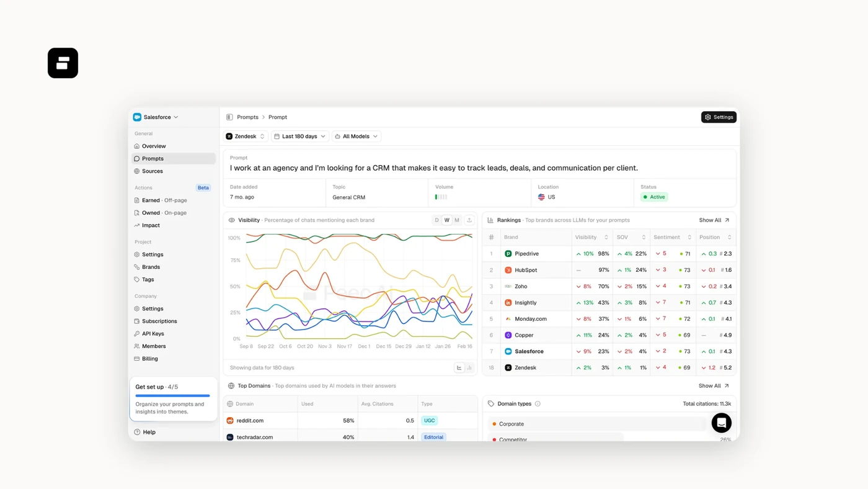Click the Volume level indicator bars
The image size is (868, 489).
441,197
